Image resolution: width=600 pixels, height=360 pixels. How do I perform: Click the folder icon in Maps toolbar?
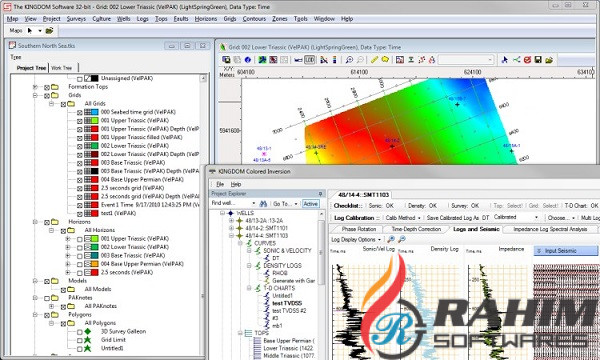[x=49, y=31]
